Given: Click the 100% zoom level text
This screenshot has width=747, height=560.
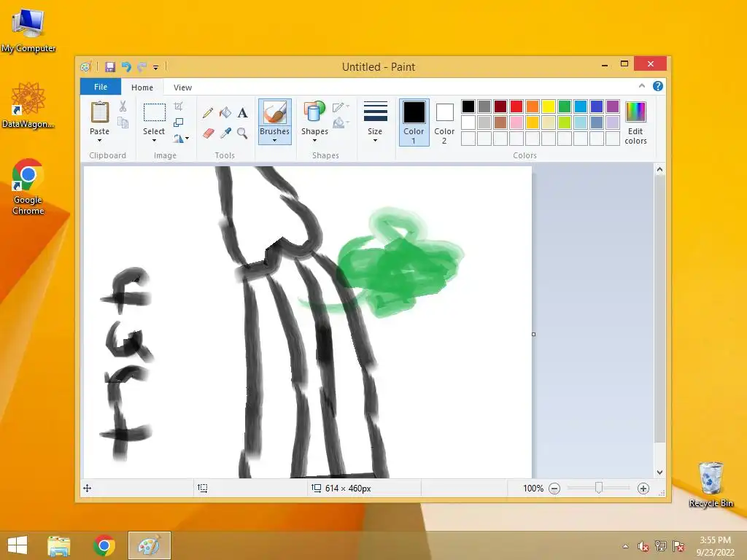Looking at the screenshot, I should click(533, 488).
